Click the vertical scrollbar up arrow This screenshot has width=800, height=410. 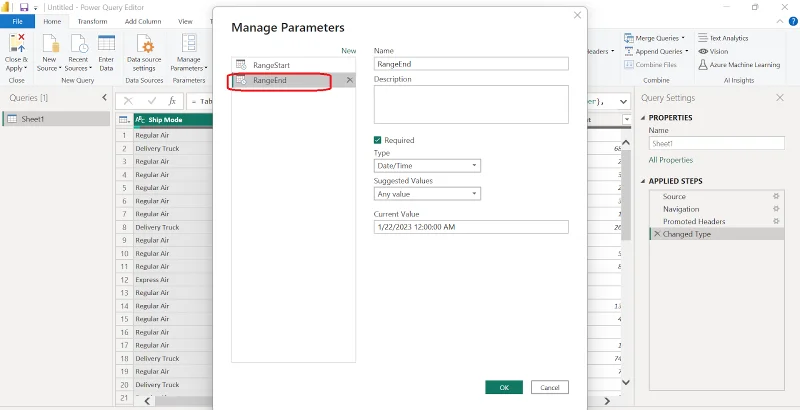(x=626, y=143)
